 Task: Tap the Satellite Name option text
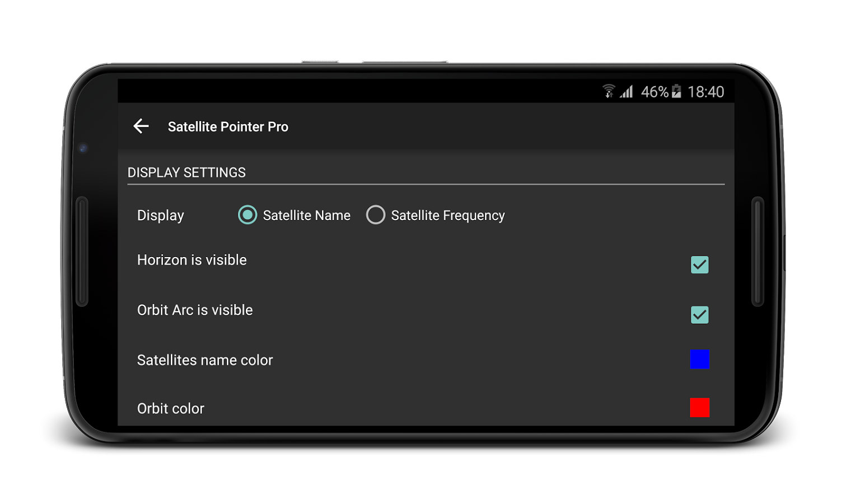click(307, 216)
